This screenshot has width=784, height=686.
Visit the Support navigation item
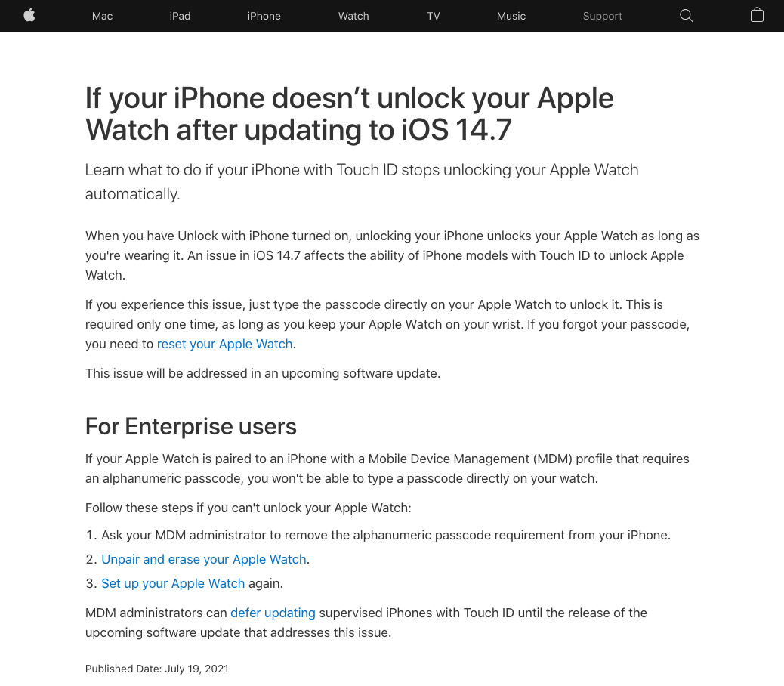coord(603,16)
